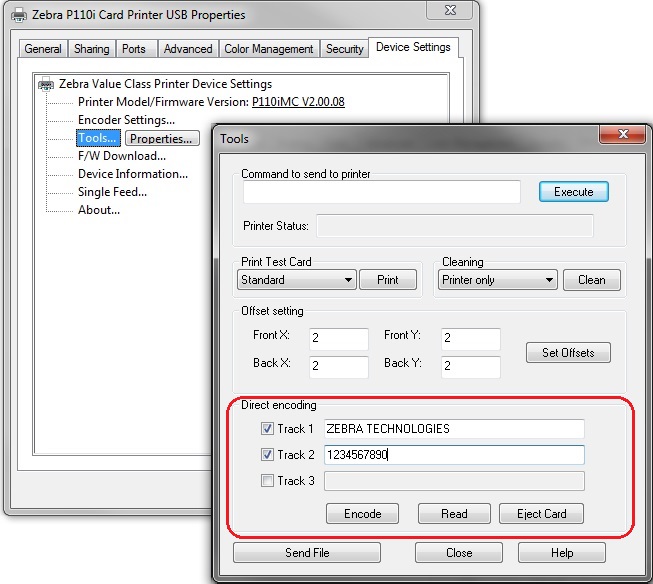Click the Command to send to printer field
The width and height of the screenshot is (653, 584).
coord(382,192)
